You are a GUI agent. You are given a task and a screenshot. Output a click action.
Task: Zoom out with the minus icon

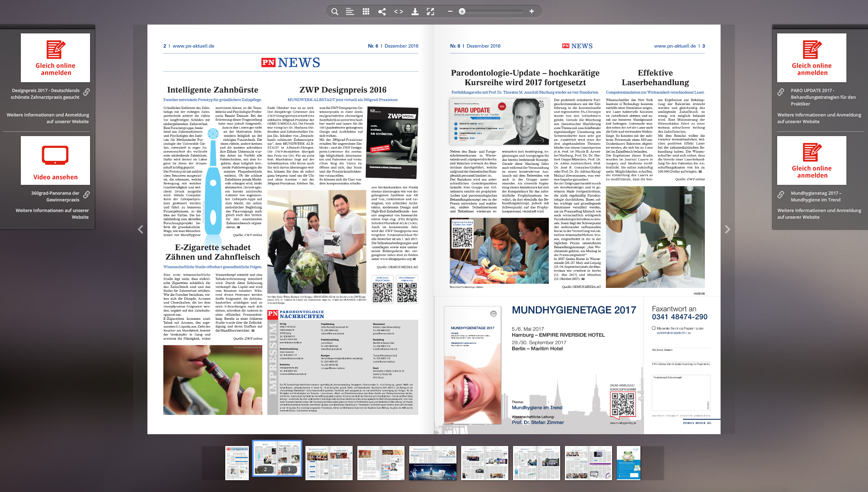(450, 11)
